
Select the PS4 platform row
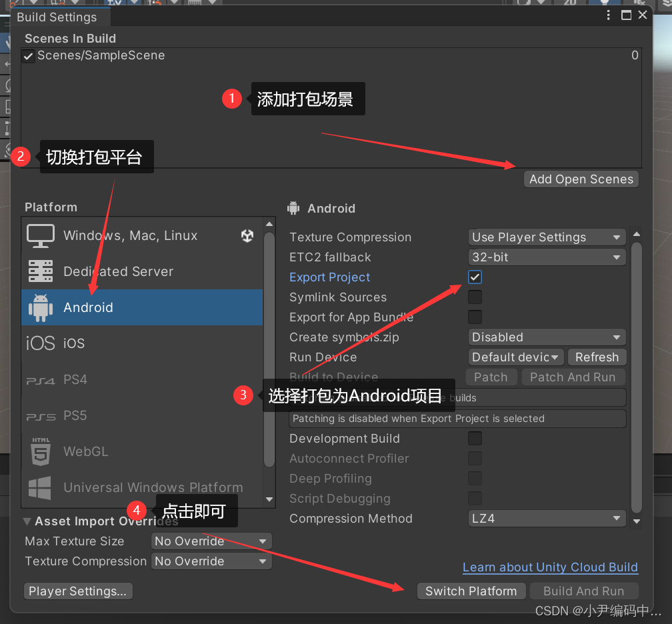(142, 380)
